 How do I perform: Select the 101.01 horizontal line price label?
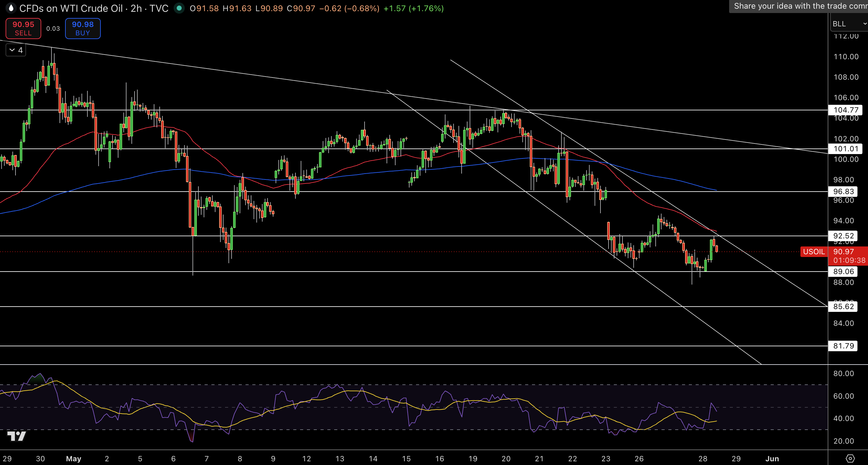click(x=845, y=148)
